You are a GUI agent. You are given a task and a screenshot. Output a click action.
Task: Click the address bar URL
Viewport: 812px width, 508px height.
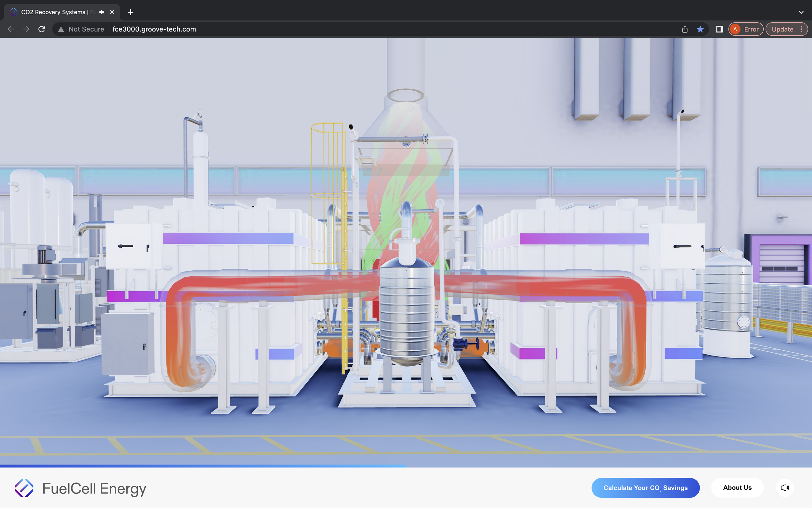[154, 29]
